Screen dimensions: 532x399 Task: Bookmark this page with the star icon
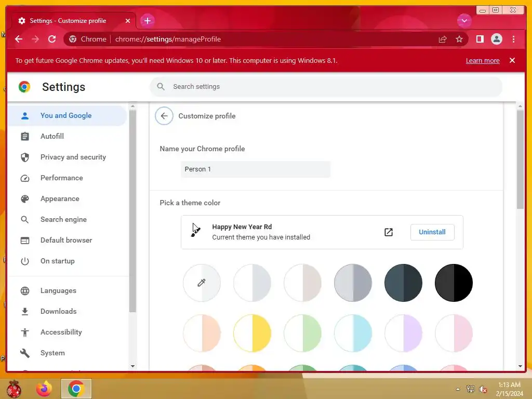pos(459,39)
